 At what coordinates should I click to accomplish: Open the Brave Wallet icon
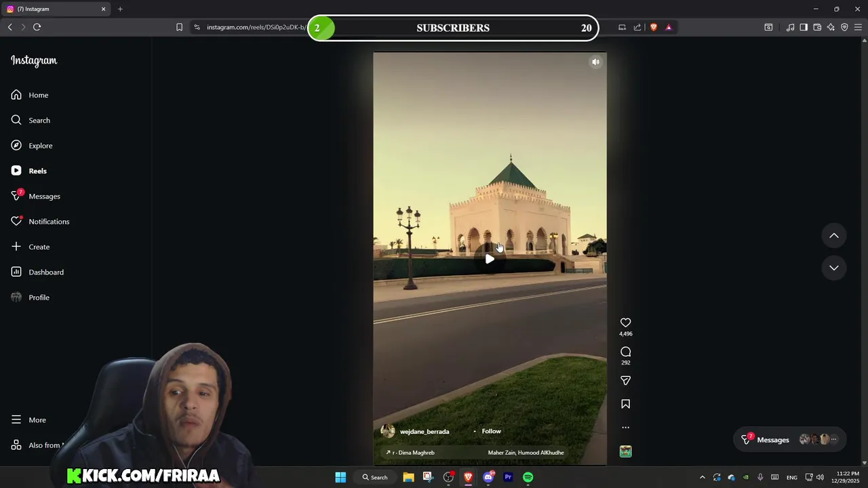pyautogui.click(x=817, y=27)
